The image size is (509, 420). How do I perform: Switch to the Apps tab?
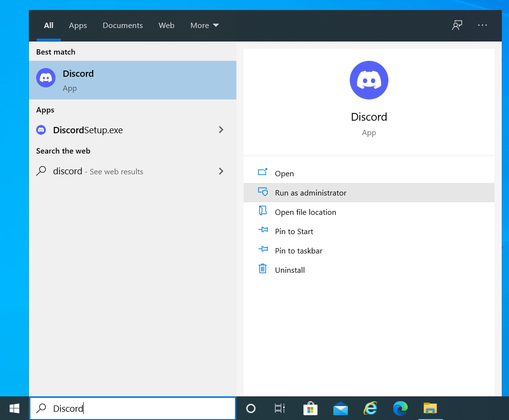78,26
